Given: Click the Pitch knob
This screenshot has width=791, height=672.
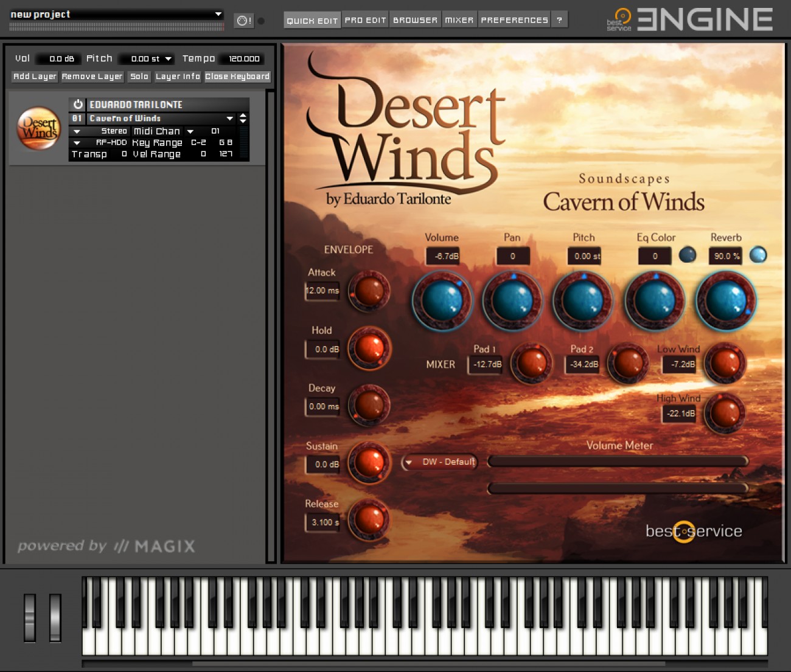Looking at the screenshot, I should [582, 300].
